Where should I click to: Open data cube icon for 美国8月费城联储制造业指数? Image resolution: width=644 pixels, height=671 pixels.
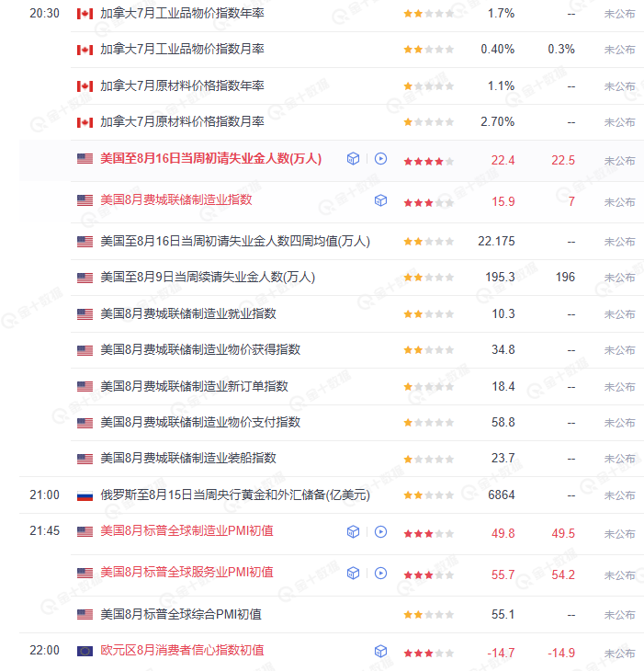380,200
